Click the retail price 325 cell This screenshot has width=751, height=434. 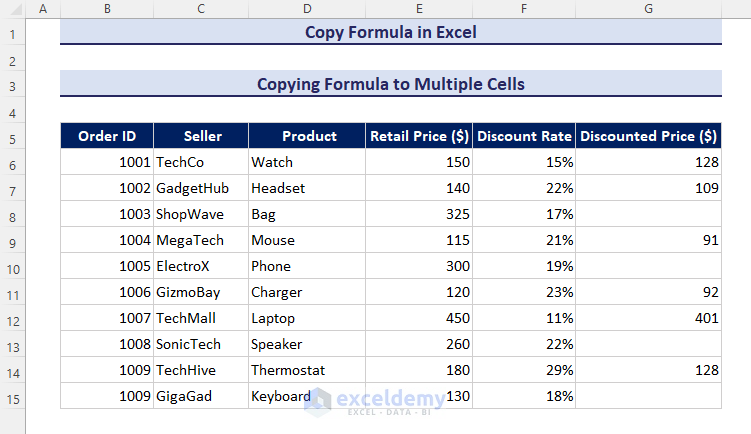pyautogui.click(x=419, y=214)
